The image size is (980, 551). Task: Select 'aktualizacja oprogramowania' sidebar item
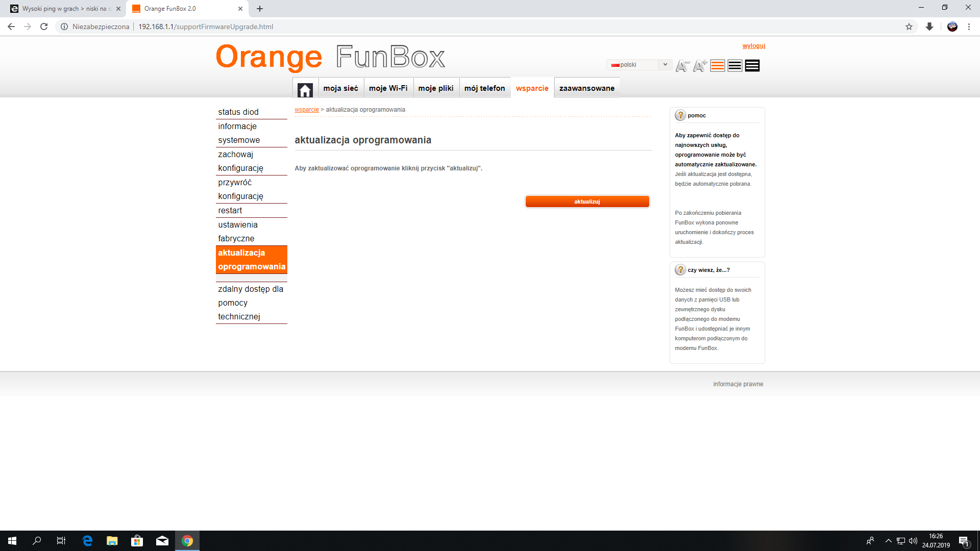pyautogui.click(x=252, y=260)
